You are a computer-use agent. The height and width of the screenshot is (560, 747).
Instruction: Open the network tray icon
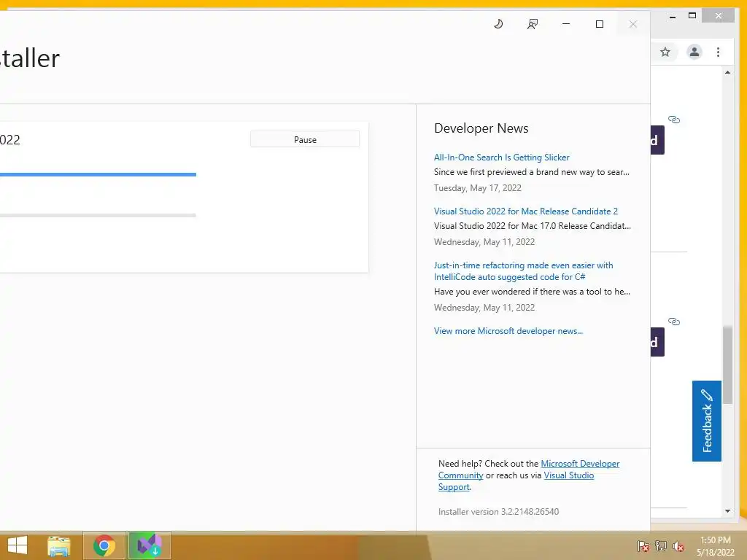(661, 546)
